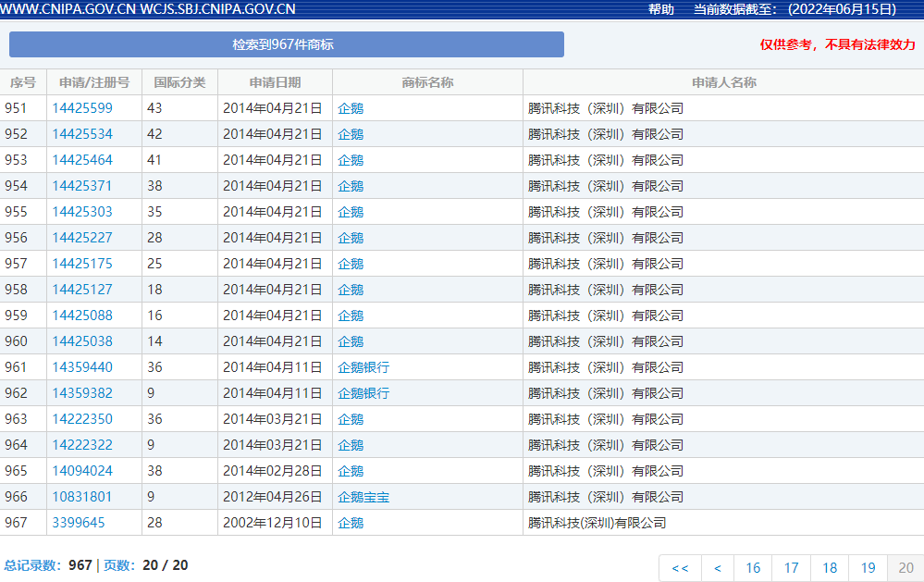Jump to page 19
The width and height of the screenshot is (924, 582).
pos(868,568)
